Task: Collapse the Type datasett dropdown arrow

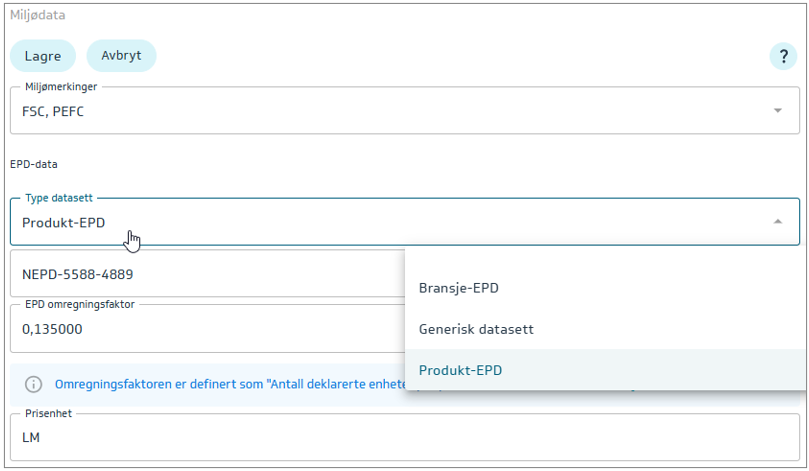Action: [778, 221]
